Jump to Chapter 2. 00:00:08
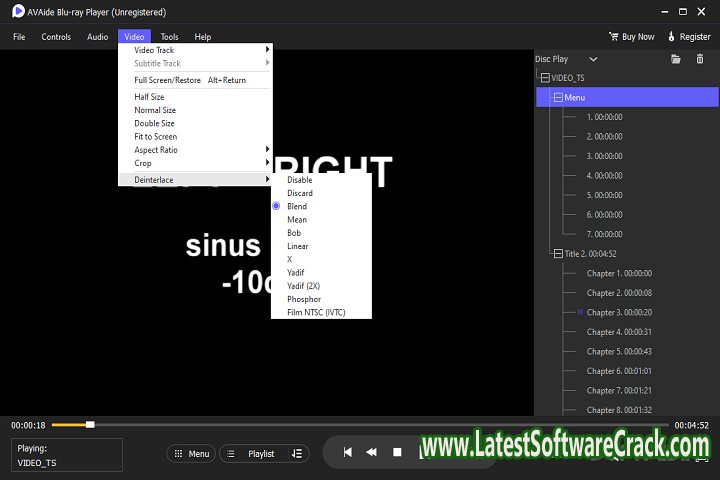This screenshot has width=720, height=480. (x=619, y=293)
